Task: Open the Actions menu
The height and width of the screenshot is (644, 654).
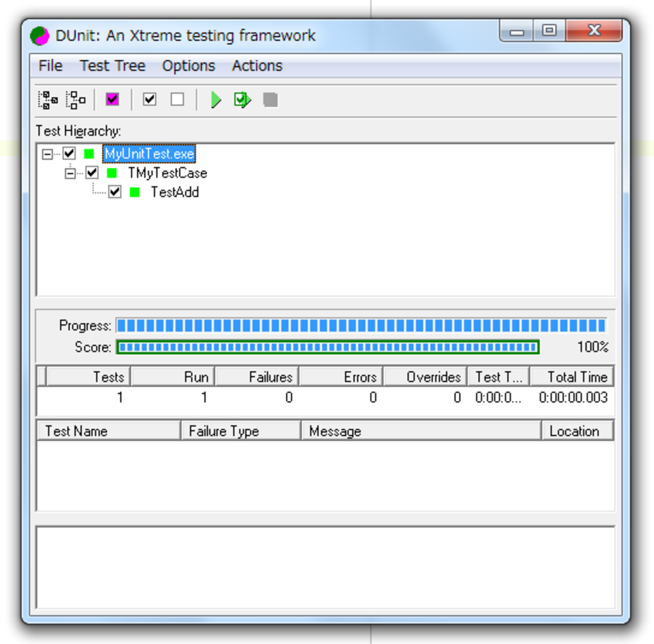Action: click(x=257, y=66)
